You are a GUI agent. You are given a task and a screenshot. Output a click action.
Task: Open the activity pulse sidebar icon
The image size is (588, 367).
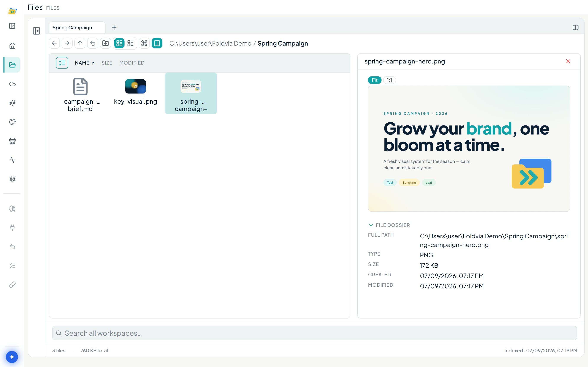[x=12, y=160]
